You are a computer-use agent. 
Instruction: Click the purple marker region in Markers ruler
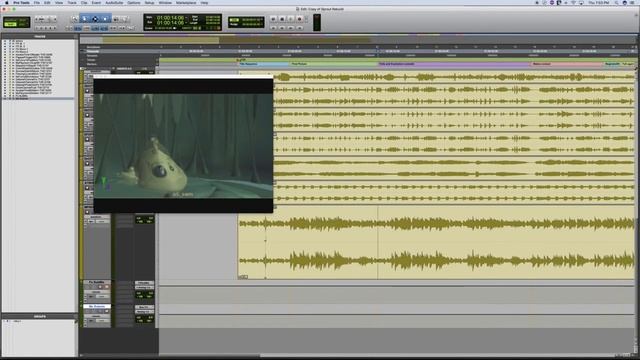pyautogui.click(x=454, y=64)
